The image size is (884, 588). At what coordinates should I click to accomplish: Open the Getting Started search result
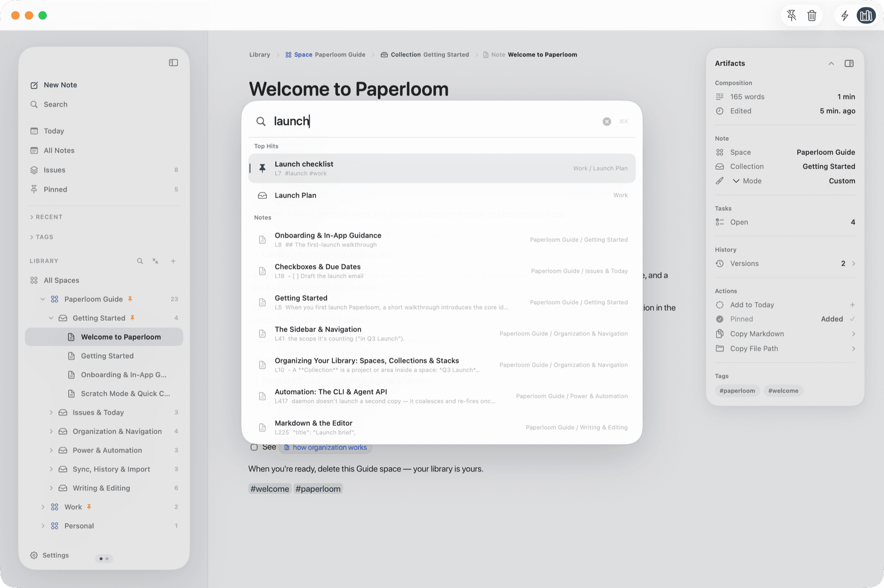442,302
